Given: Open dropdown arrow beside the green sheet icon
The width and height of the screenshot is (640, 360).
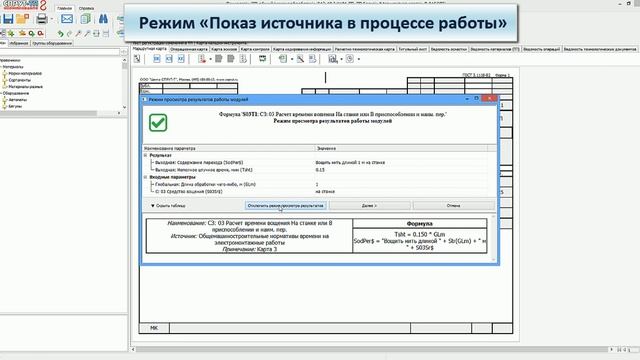Looking at the screenshot, I should coord(292,60).
